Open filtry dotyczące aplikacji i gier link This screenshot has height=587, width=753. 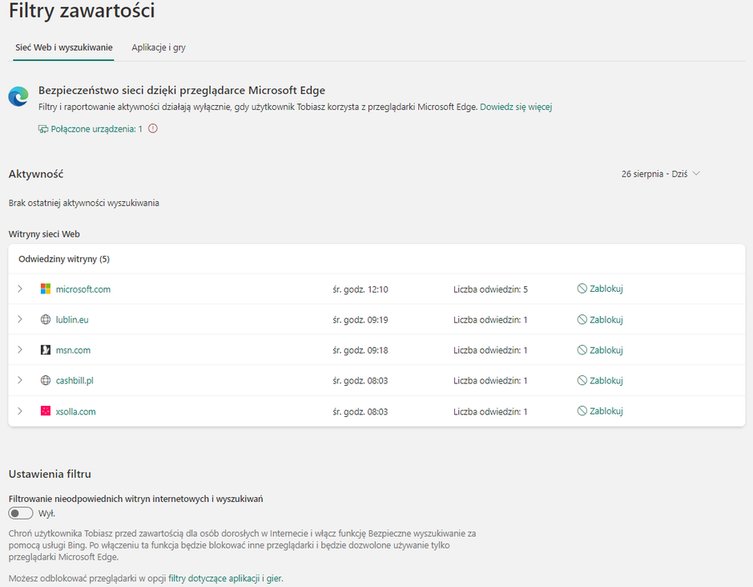225,578
